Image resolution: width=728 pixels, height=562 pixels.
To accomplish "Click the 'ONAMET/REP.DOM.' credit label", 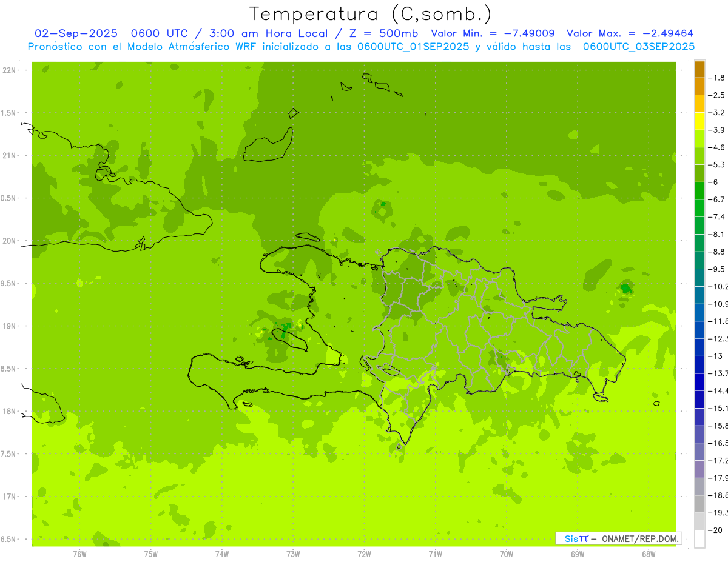I will [640, 538].
